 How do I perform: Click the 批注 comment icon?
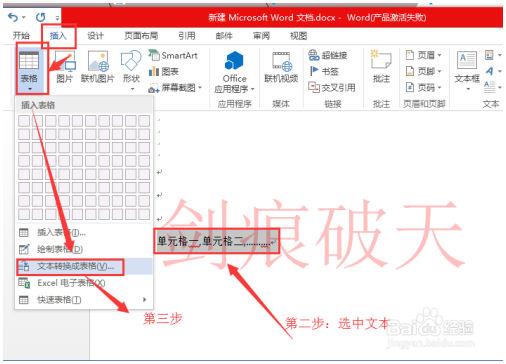point(381,60)
